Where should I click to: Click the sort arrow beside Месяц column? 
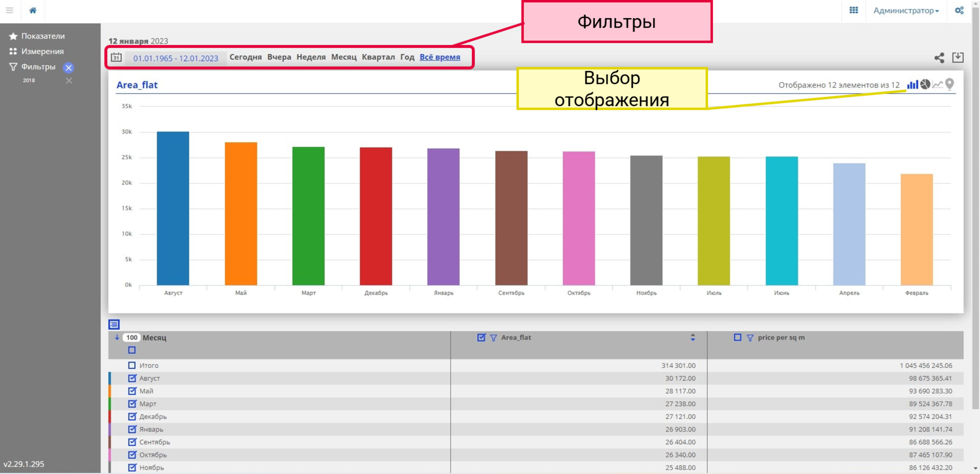pyautogui.click(x=117, y=337)
